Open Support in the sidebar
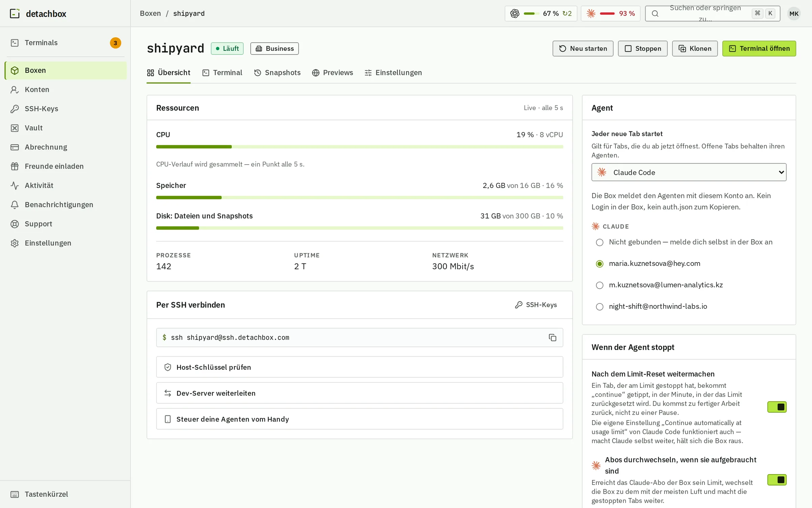 coord(66,224)
